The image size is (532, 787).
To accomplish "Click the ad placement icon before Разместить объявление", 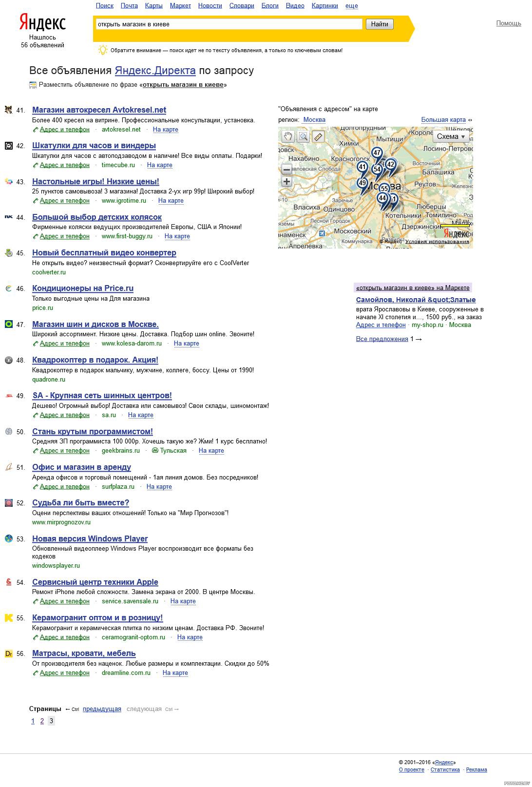I will pos(33,85).
